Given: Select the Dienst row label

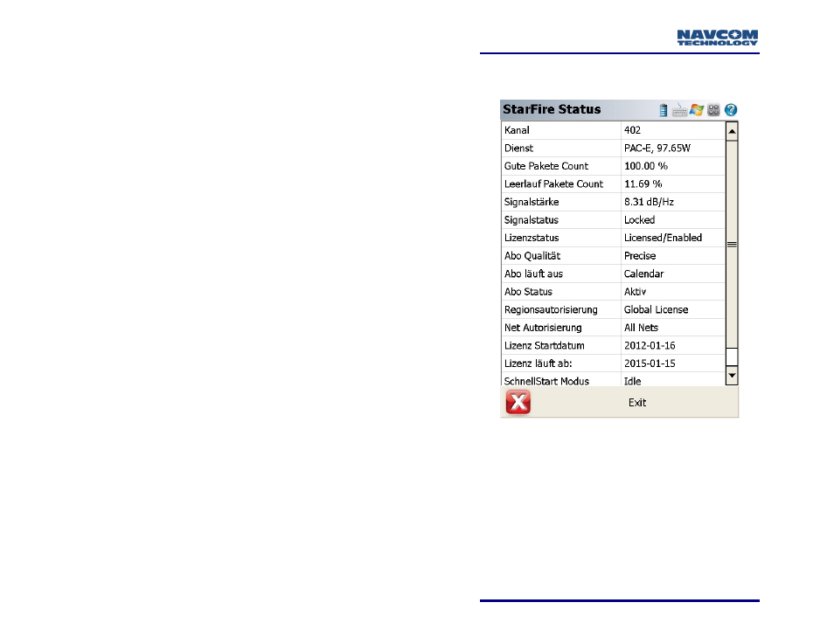Looking at the screenshot, I should (518, 149).
